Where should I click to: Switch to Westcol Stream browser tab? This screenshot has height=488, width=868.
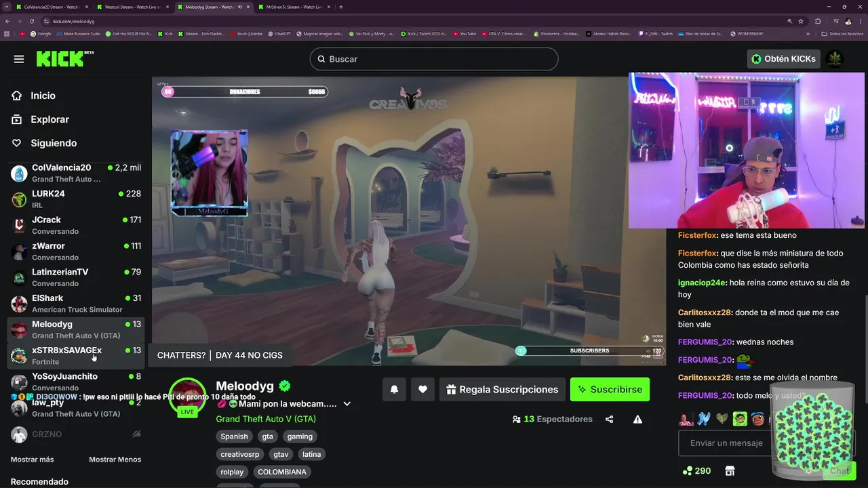(x=132, y=7)
